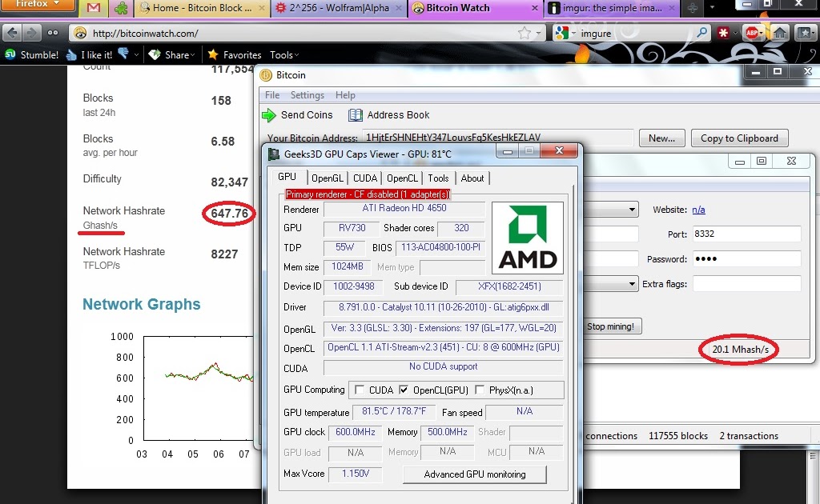Click the thumbs down dislike icon
The height and width of the screenshot is (504, 820).
tap(123, 54)
